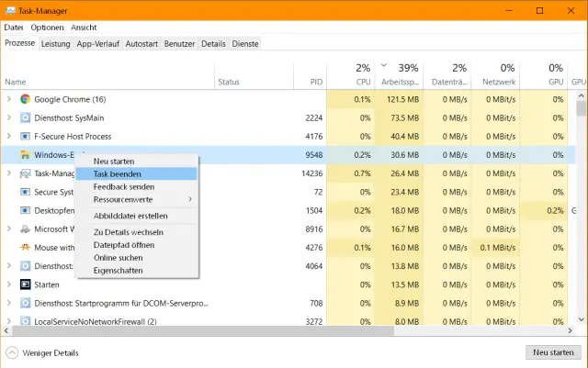The image size is (588, 368).
Task: Open the Autostart tab
Action: click(x=141, y=43)
